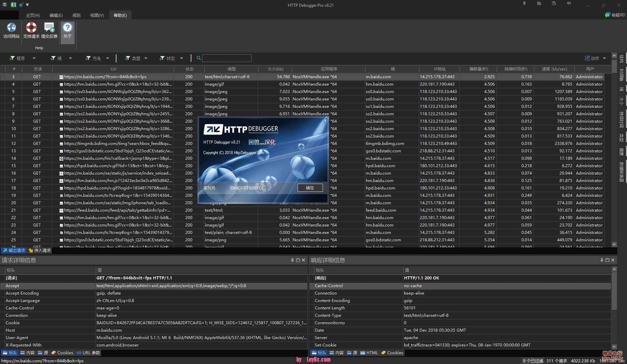Open the 结构 side panel tab
Image resolution: width=627 pixels, height=364 pixels.
point(622,59)
